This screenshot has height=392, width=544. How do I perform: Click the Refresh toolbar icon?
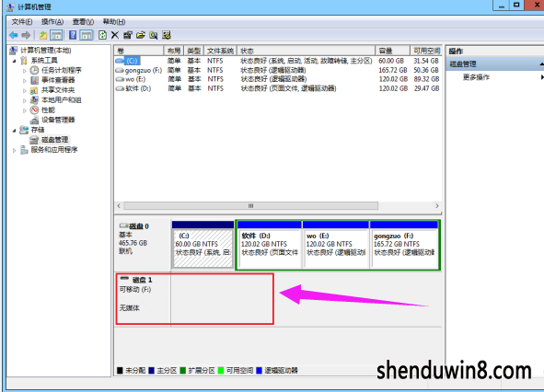click(102, 35)
